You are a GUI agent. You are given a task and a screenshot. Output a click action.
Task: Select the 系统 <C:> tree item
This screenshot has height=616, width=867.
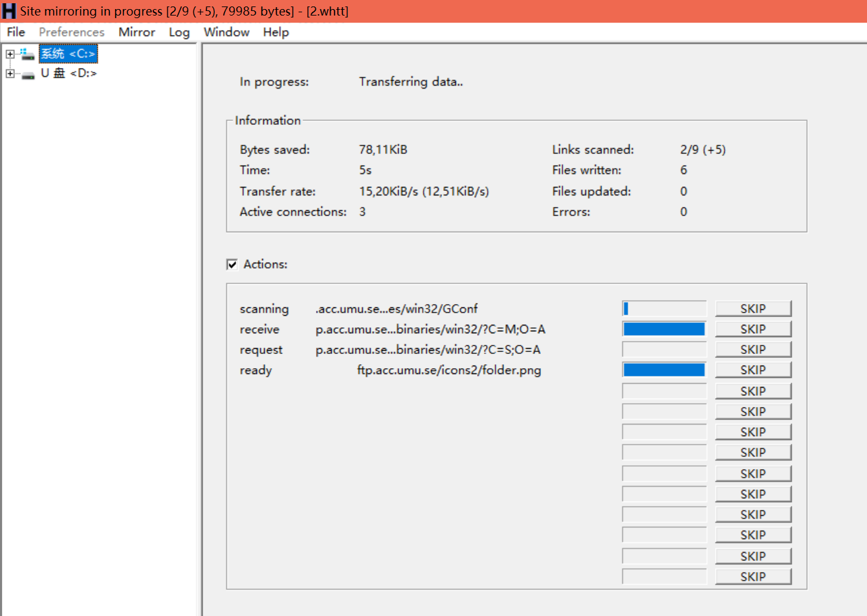coord(68,54)
